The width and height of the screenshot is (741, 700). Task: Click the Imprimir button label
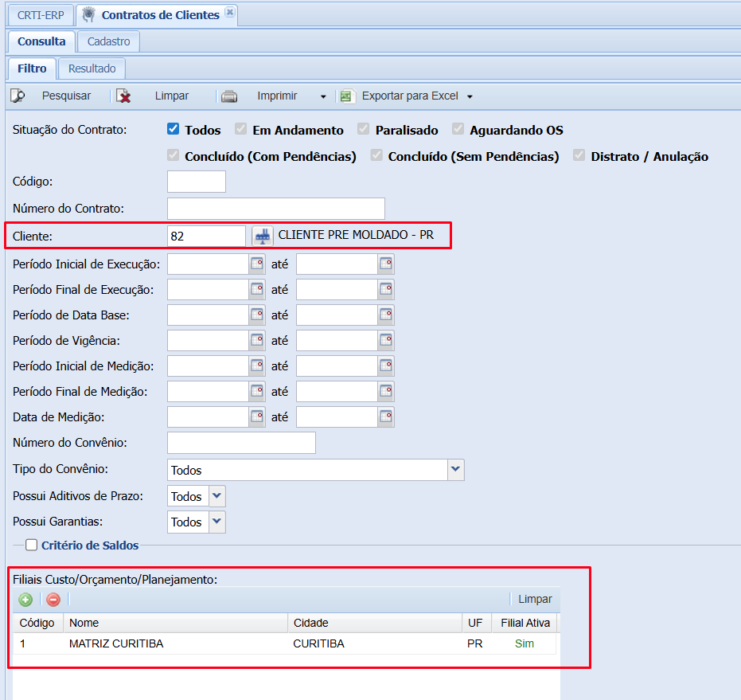[x=278, y=96]
